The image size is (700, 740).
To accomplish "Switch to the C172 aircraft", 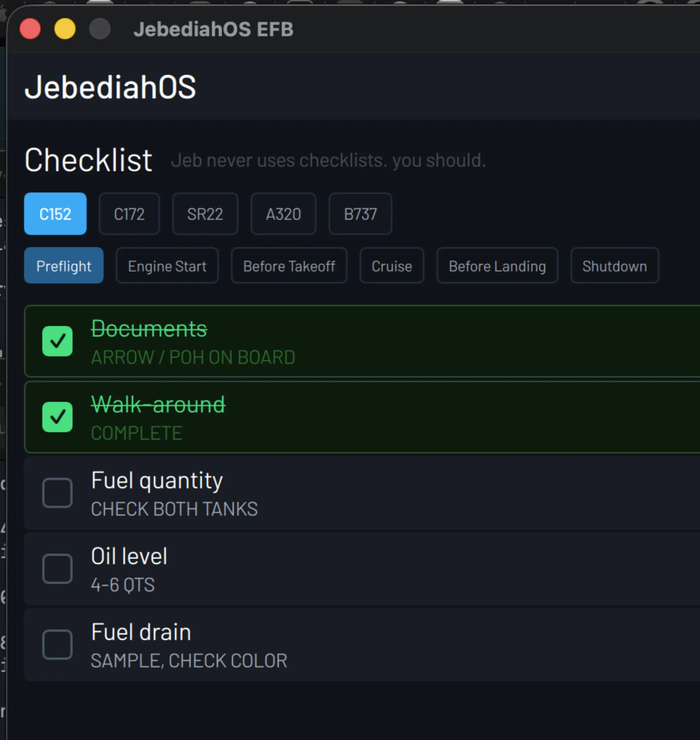I will point(129,214).
